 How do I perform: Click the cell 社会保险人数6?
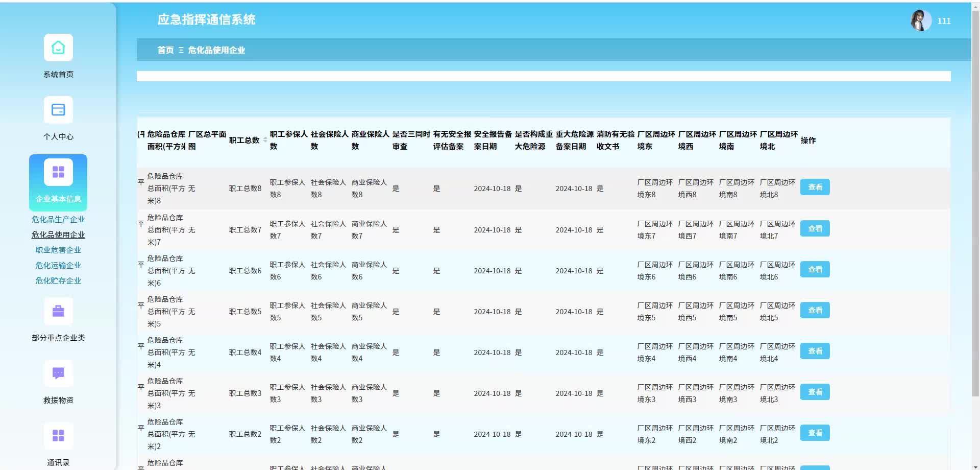point(328,271)
